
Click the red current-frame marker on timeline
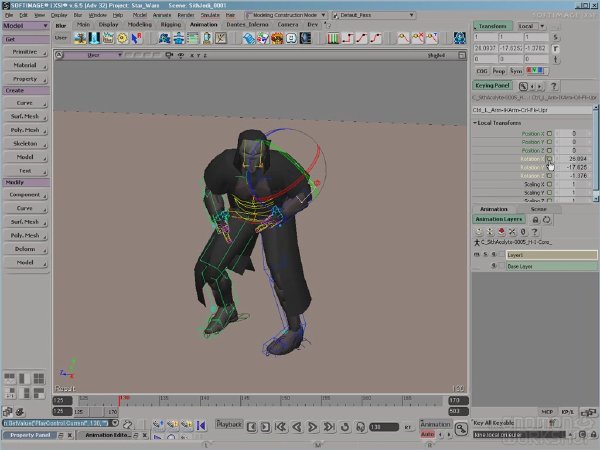(120, 401)
